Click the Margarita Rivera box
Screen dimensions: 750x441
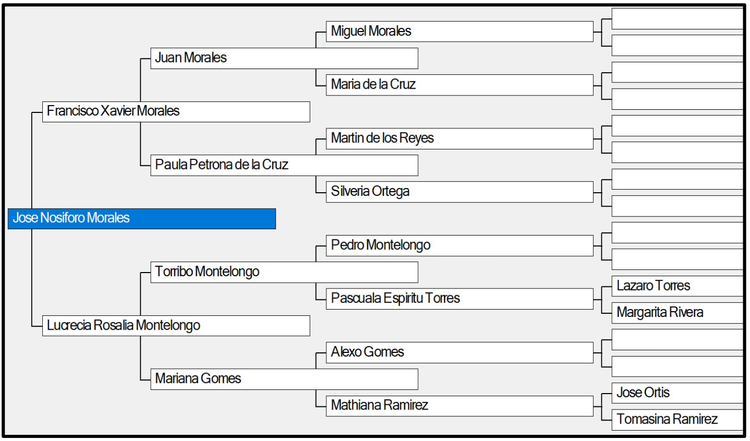click(x=677, y=313)
